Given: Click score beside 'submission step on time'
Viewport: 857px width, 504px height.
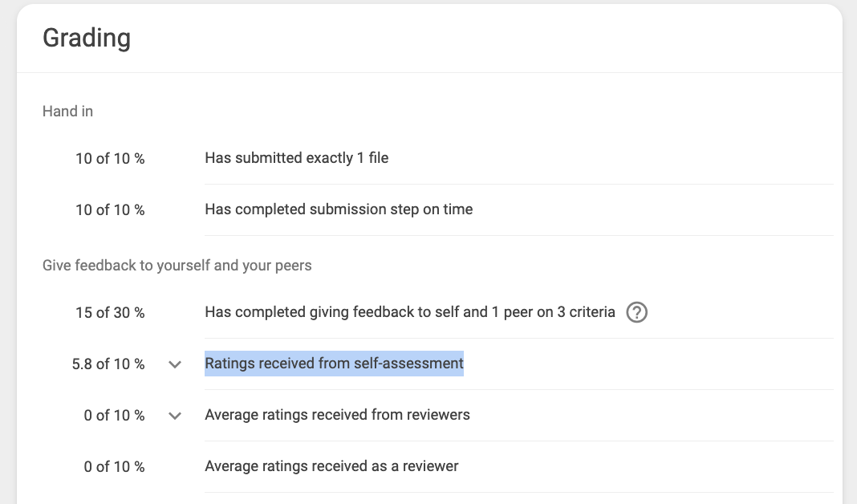Looking at the screenshot, I should 110,210.
